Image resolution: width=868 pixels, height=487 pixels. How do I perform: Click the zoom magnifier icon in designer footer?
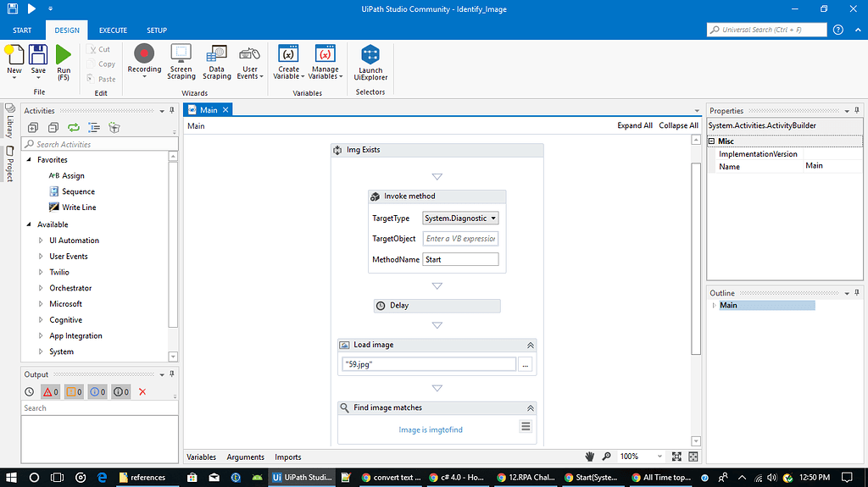607,457
